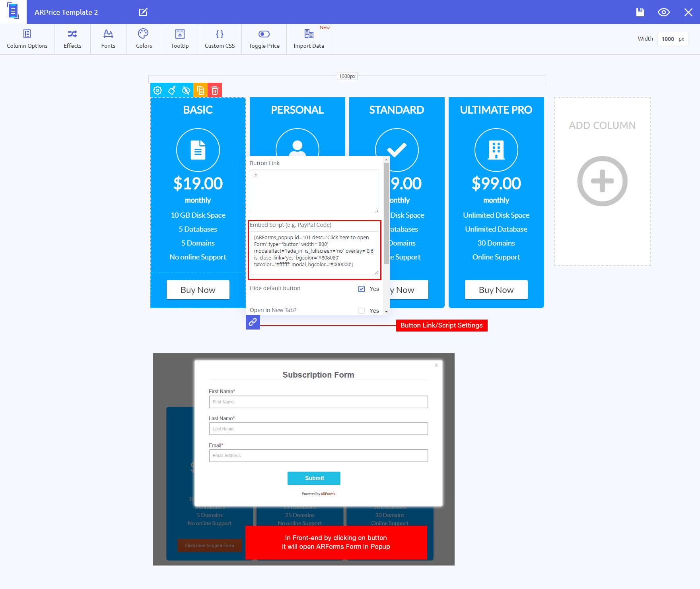Preview the template with eye icon
Screen dimensions: 700x589
pyautogui.click(x=663, y=12)
